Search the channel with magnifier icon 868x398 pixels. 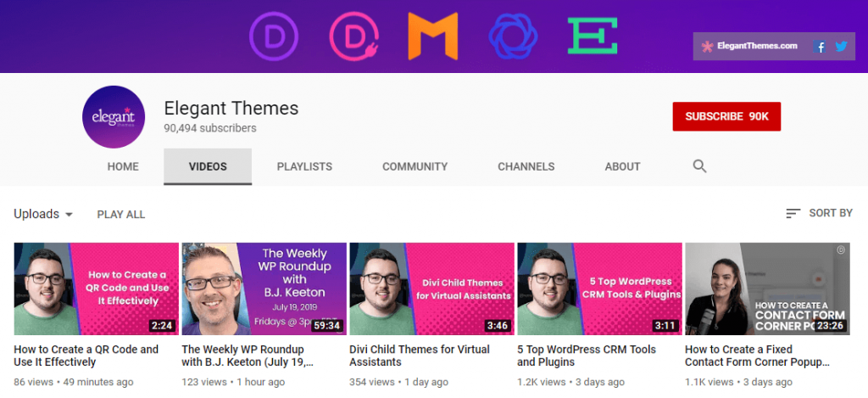[x=699, y=166]
